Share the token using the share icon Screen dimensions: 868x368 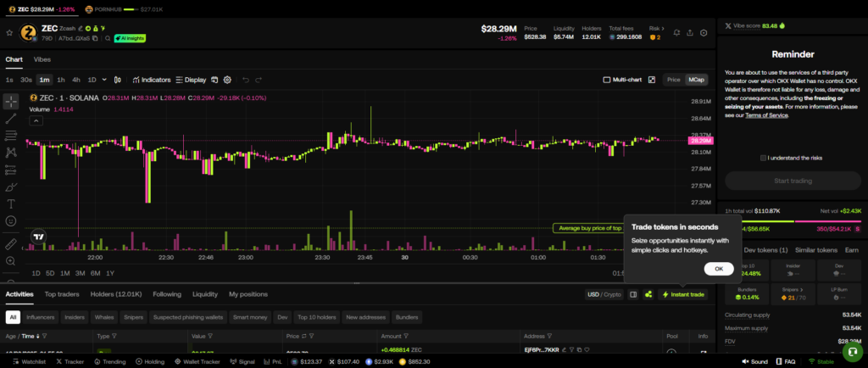[690, 33]
